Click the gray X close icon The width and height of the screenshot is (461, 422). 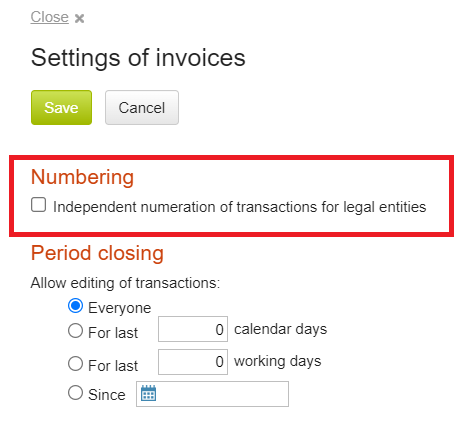[x=79, y=18]
